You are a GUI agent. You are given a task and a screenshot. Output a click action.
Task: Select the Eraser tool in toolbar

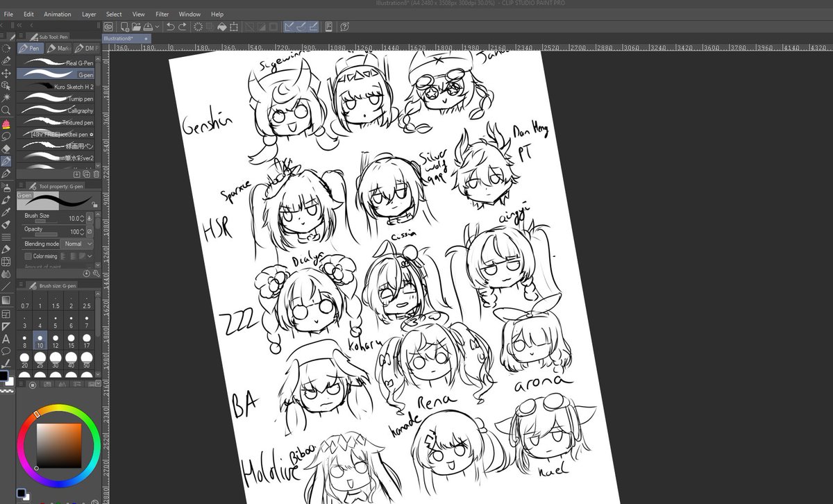pyautogui.click(x=6, y=148)
